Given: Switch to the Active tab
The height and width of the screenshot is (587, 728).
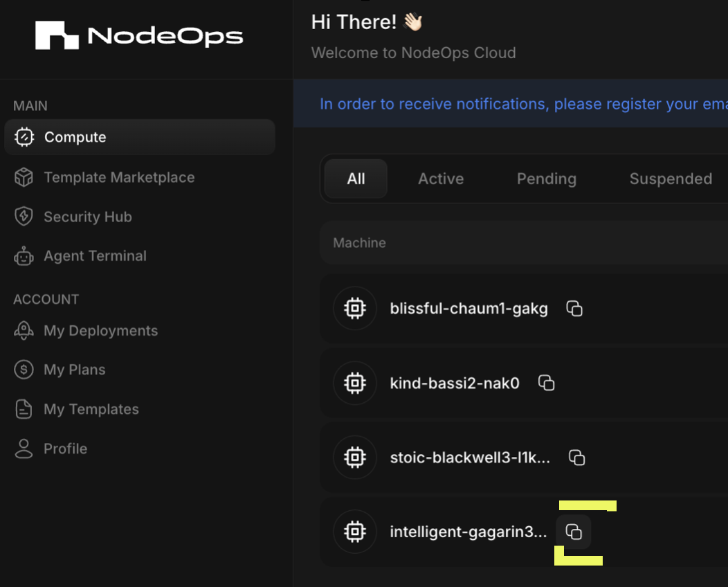Looking at the screenshot, I should (x=441, y=179).
